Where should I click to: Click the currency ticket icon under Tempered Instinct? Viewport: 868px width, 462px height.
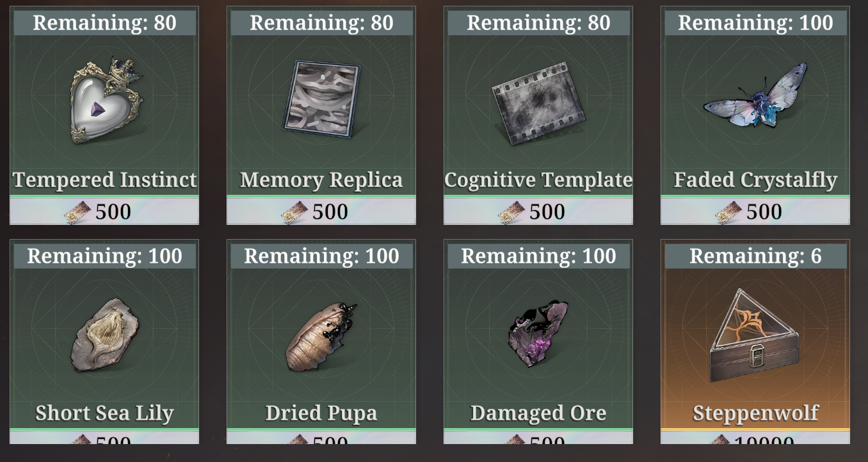[x=78, y=212]
